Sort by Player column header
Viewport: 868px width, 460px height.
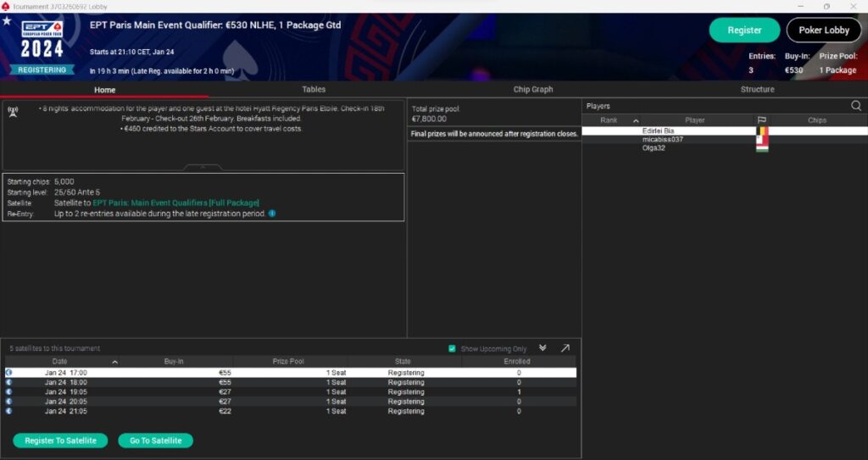(694, 120)
